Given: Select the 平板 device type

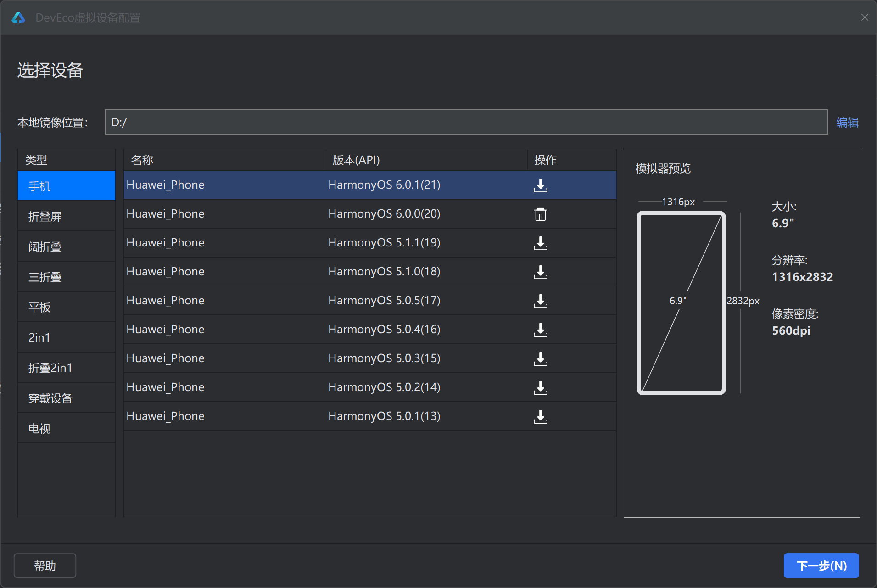Looking at the screenshot, I should (x=67, y=307).
